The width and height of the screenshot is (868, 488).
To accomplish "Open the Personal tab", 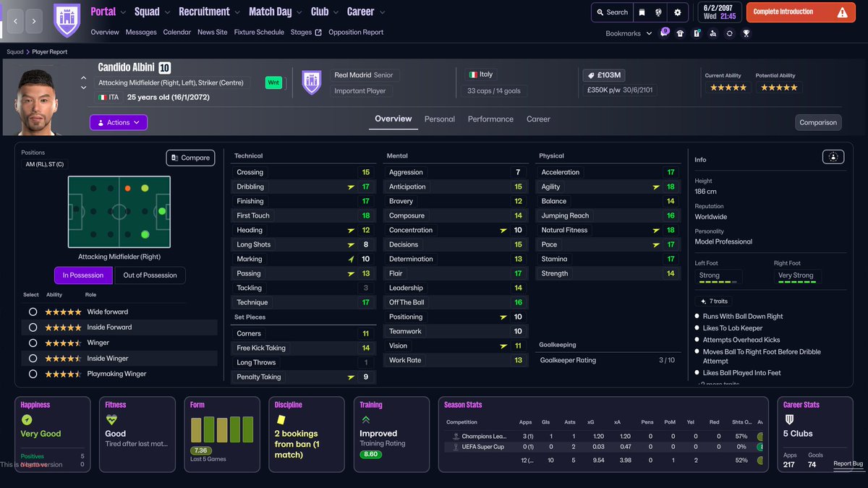I will [x=440, y=119].
